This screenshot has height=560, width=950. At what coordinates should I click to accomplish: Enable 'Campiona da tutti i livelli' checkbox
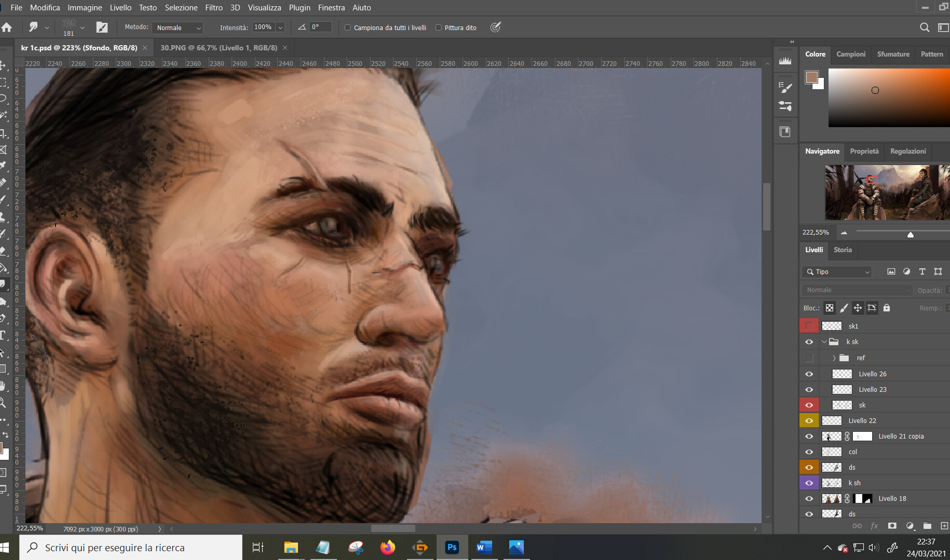click(x=348, y=28)
